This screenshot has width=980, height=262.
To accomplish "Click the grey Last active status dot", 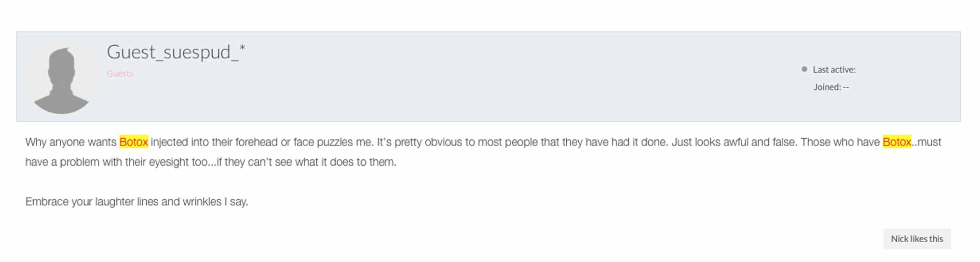I will (x=804, y=69).
